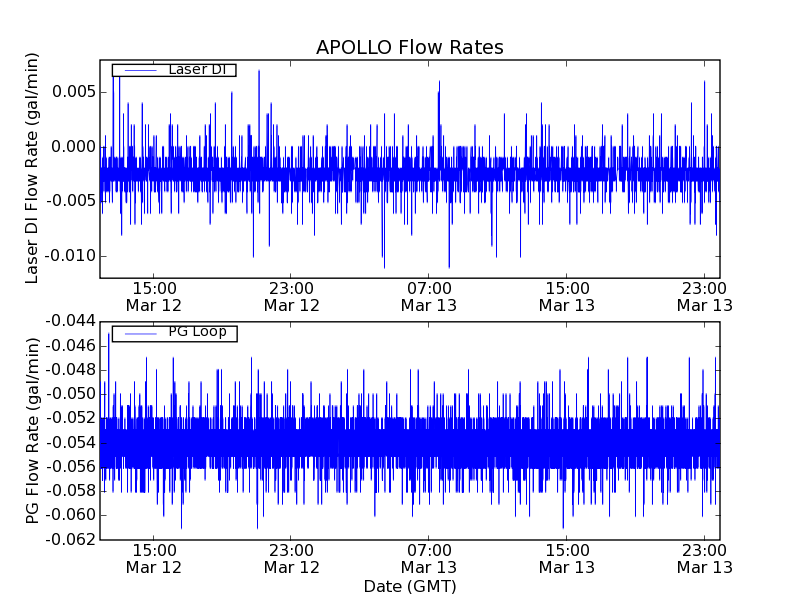Click the 07:00 Mar 13 tick under top plot
The height and width of the screenshot is (600, 800).
click(x=429, y=296)
